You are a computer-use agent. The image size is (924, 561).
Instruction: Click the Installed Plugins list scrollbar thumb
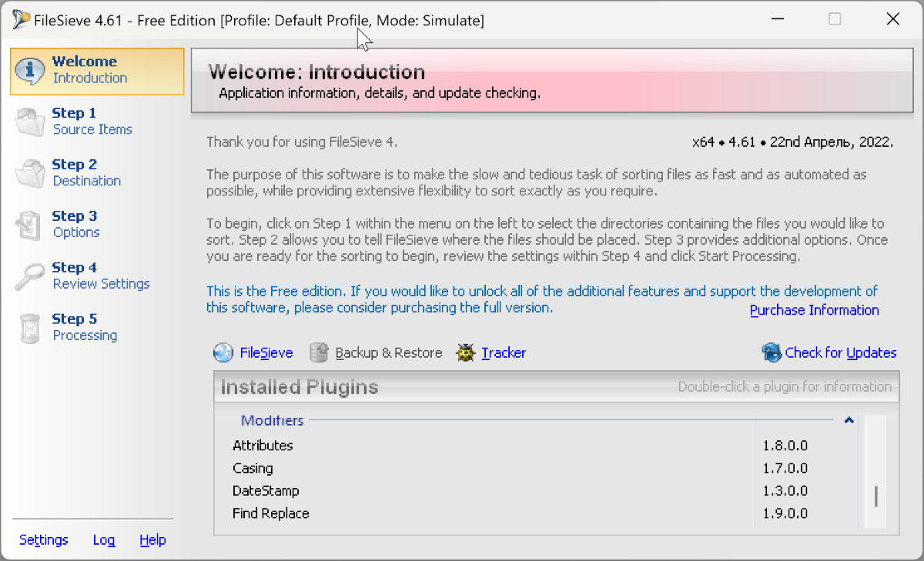pyautogui.click(x=876, y=496)
